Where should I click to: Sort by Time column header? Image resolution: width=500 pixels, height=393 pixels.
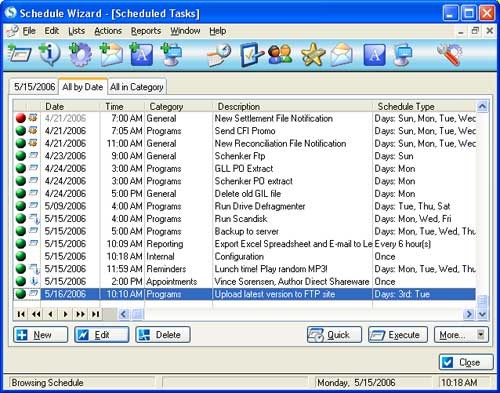(x=122, y=107)
